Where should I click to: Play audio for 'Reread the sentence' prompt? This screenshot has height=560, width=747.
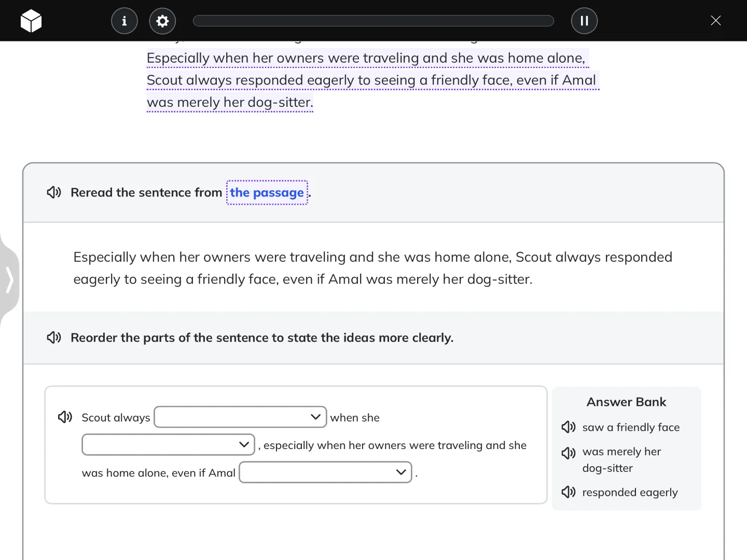(54, 192)
